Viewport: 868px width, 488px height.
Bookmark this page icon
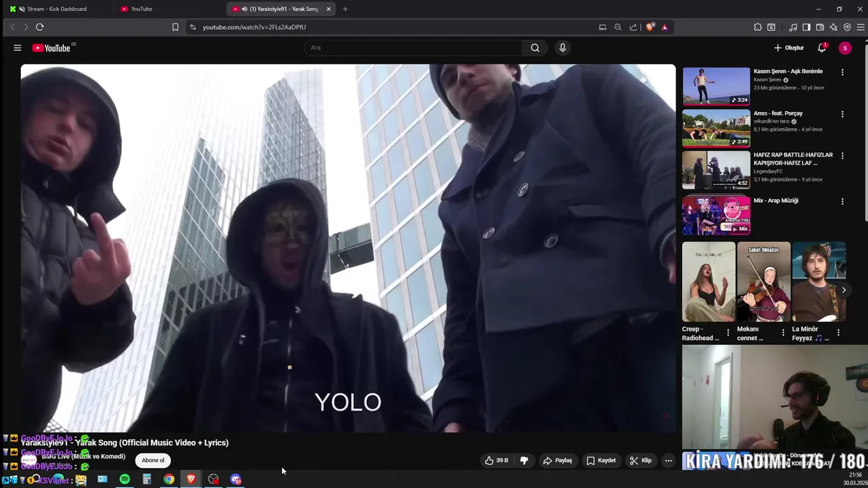pyautogui.click(x=175, y=27)
